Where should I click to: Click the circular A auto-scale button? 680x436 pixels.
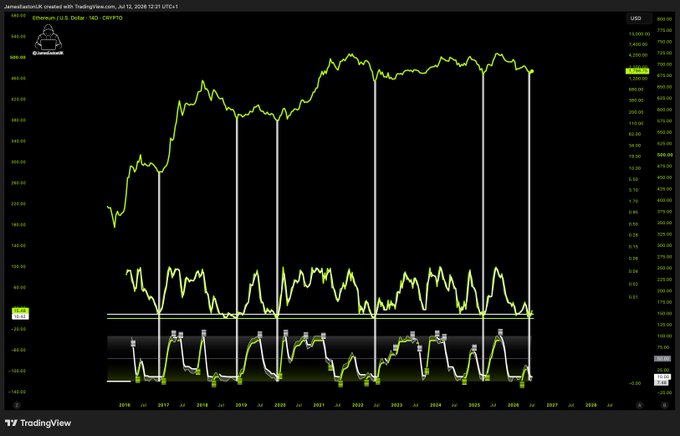click(639, 405)
